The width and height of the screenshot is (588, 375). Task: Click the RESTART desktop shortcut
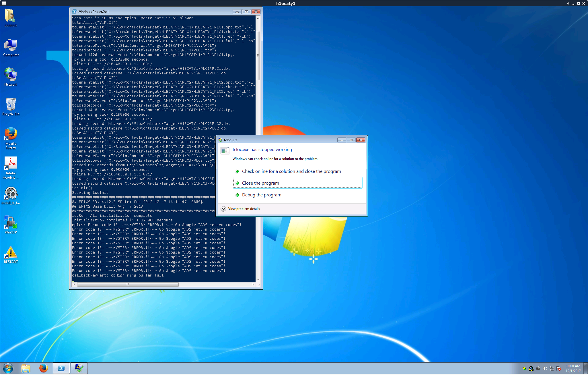(11, 255)
